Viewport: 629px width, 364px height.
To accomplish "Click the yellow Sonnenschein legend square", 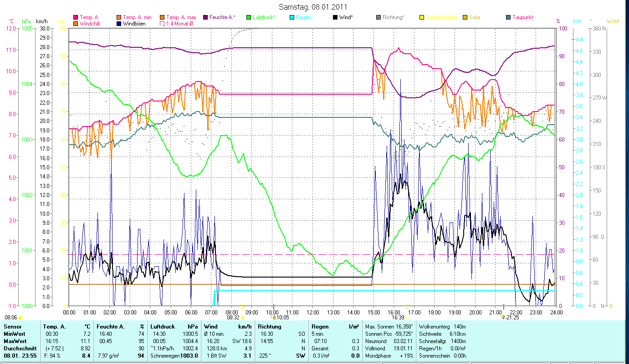I will pyautogui.click(x=422, y=17).
